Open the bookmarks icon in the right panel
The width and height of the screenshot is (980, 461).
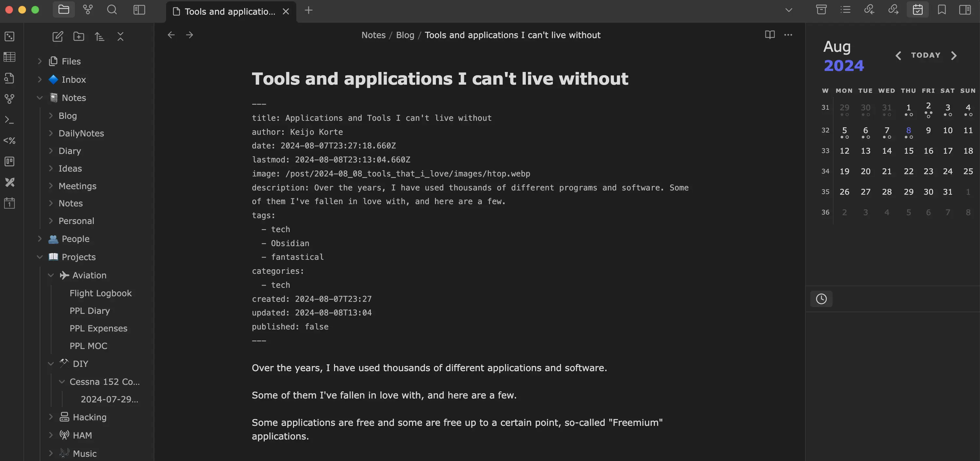[942, 10]
